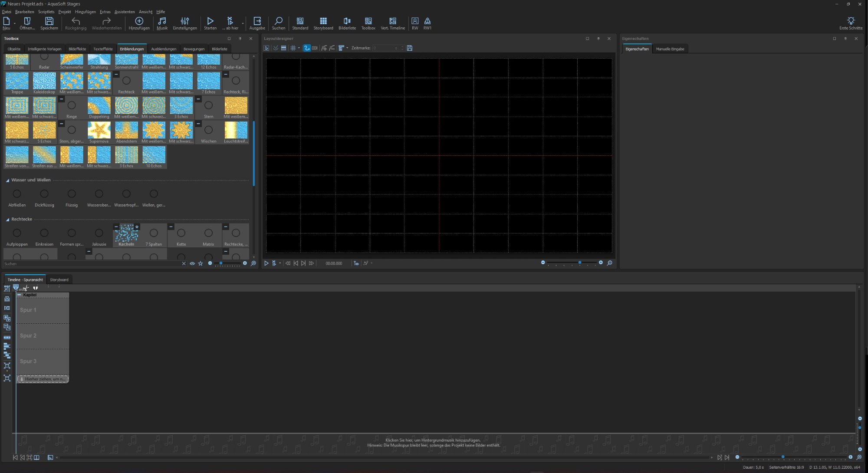This screenshot has width=868, height=473.
Task: Save the Layoutdesigner Zeitmarke with disk icon
Action: point(409,48)
